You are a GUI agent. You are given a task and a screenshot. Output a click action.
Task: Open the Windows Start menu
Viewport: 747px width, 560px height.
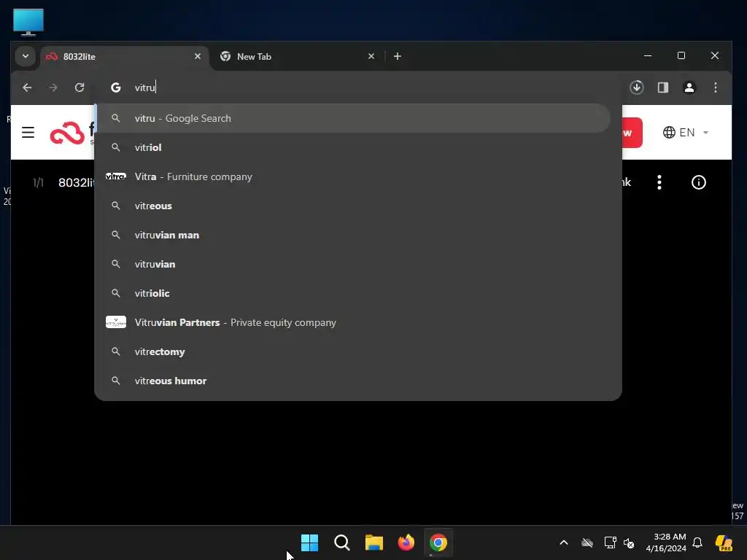coord(309,542)
